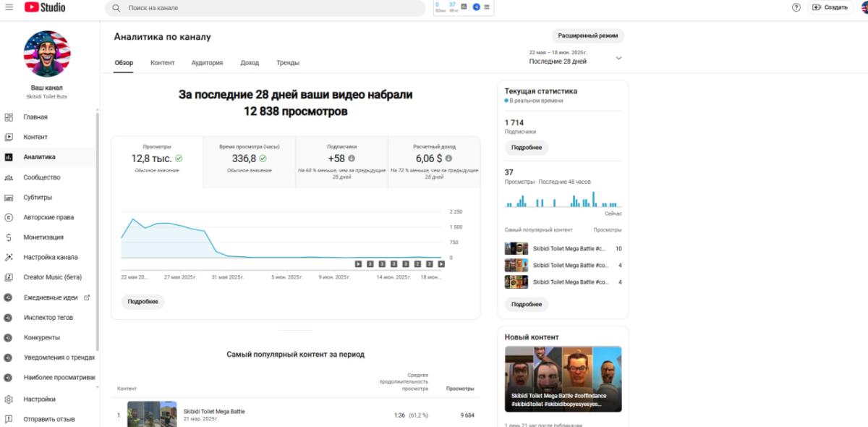The width and height of the screenshot is (868, 427).
Task: Open the Аудитория tab
Action: 207,63
